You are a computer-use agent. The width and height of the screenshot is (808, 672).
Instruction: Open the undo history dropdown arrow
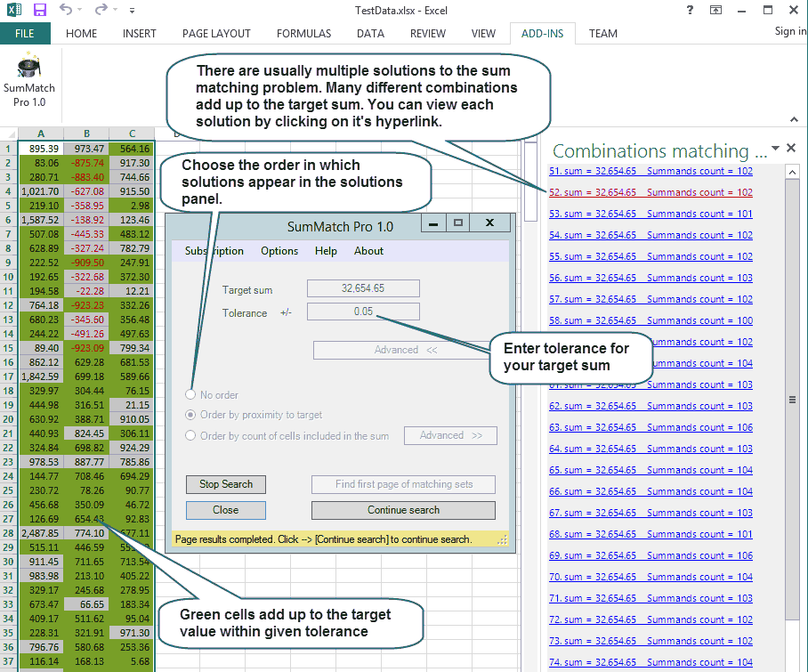[79, 10]
